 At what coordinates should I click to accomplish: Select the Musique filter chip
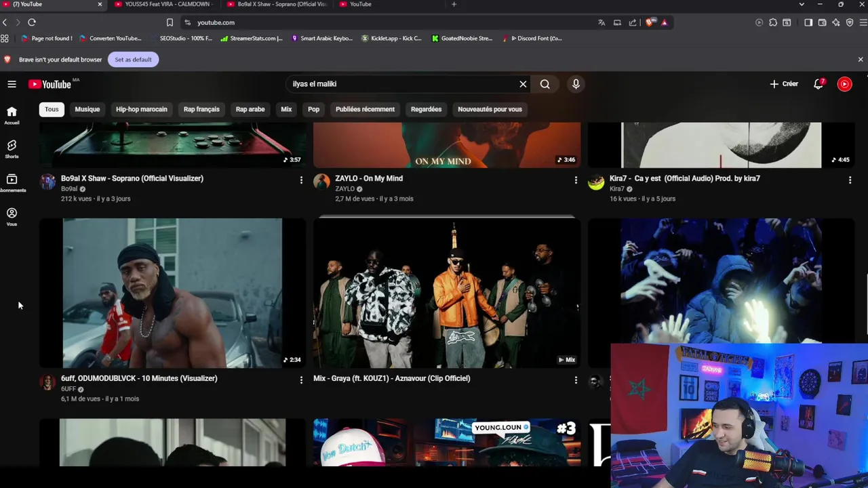pos(87,109)
